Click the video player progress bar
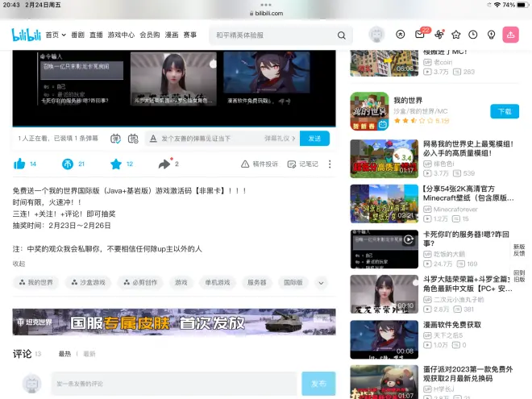The width and height of the screenshot is (532, 399). [174, 127]
